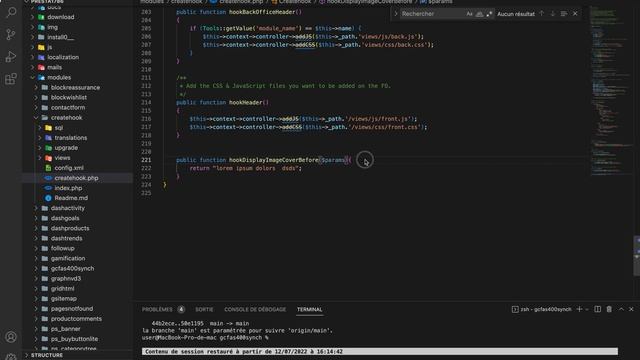Close the bottom panel
This screenshot has height=360, width=640.
(631, 309)
